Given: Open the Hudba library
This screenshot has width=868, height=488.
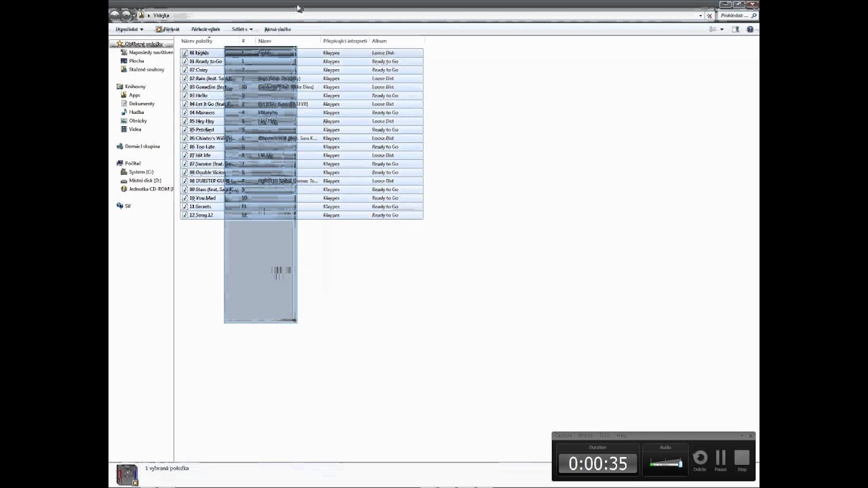Looking at the screenshot, I should pyautogui.click(x=136, y=112).
